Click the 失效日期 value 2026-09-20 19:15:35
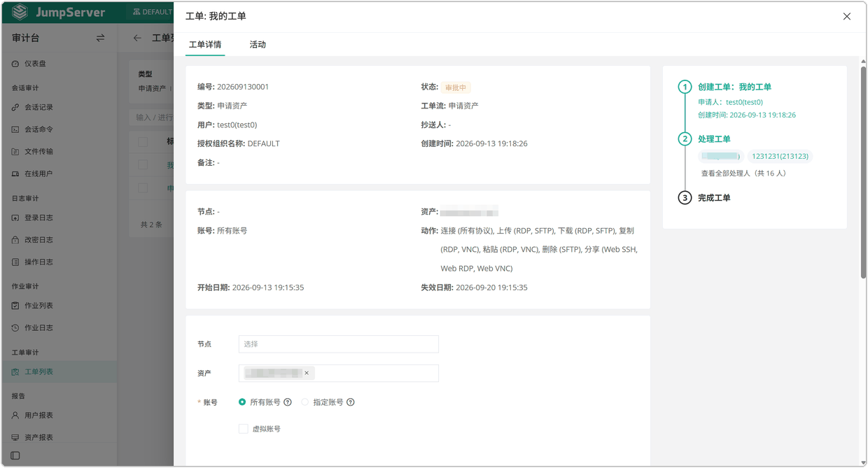This screenshot has width=868, height=468. coord(491,288)
